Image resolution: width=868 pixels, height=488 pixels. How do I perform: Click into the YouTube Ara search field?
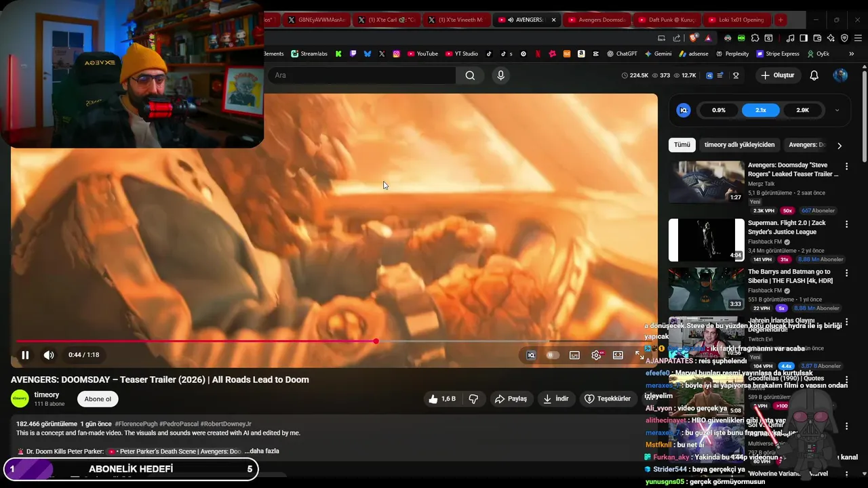tap(363, 75)
